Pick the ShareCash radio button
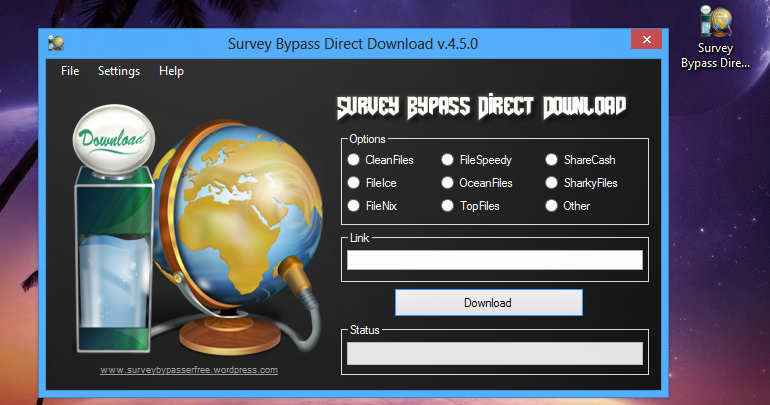Viewport: 770px width, 405px height. click(x=580, y=160)
